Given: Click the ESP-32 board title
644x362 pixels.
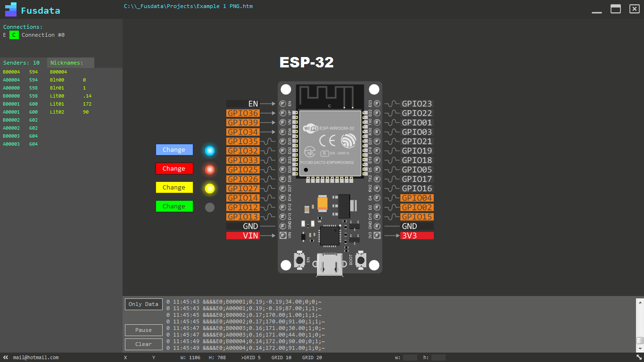Looking at the screenshot, I should pos(306,62).
